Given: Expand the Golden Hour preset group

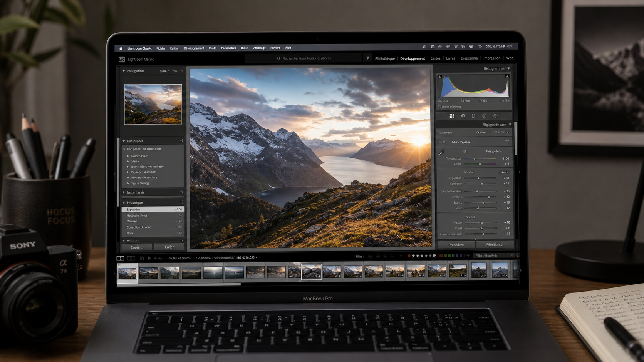Looking at the screenshot, I should point(128,156).
